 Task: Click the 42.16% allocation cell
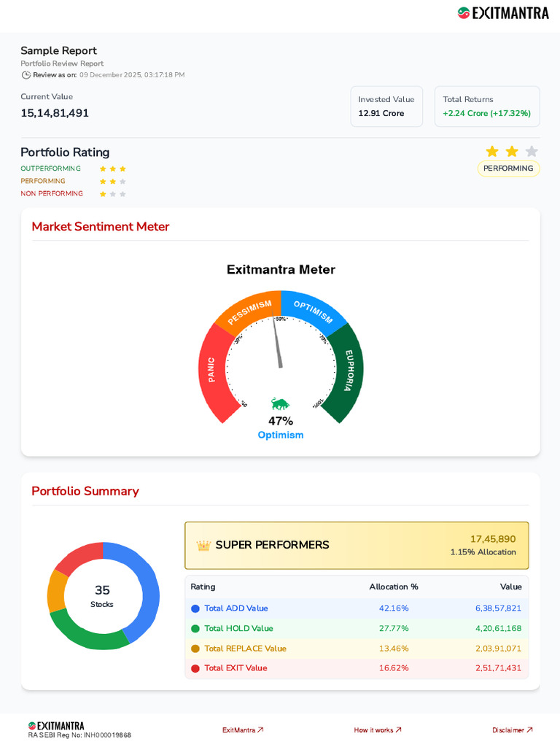[394, 608]
